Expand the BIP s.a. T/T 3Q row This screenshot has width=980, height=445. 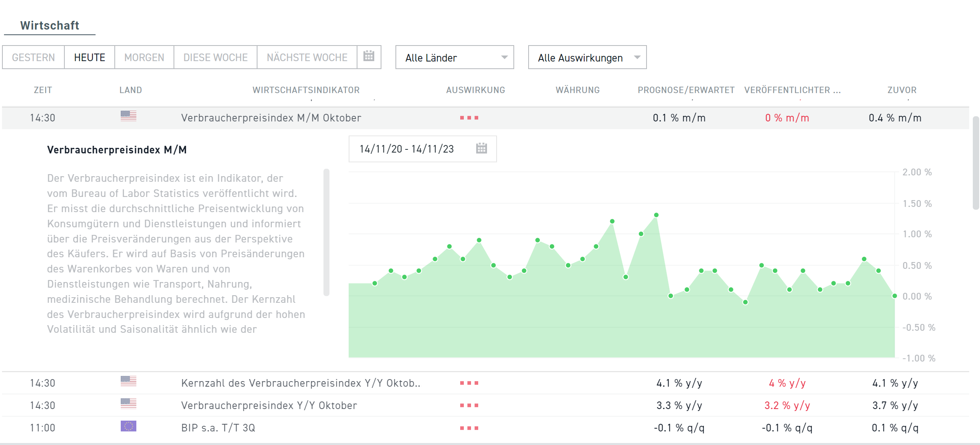point(218,428)
